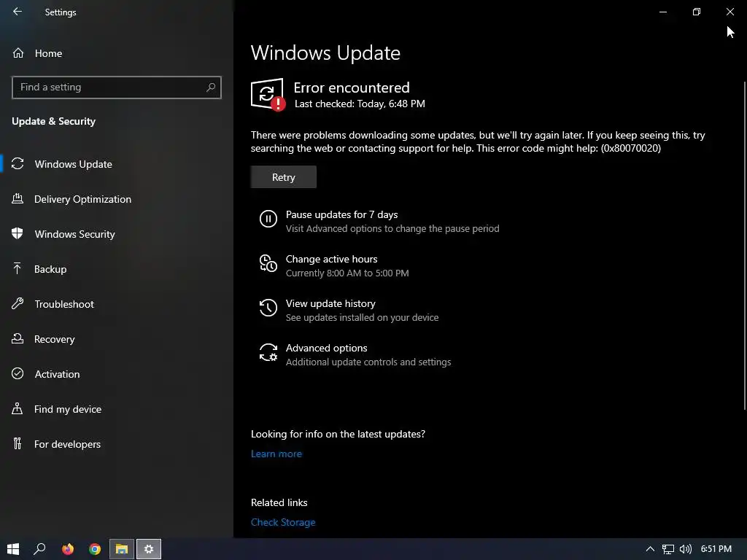Click the wrench icon for Troubleshoot

tap(18, 303)
